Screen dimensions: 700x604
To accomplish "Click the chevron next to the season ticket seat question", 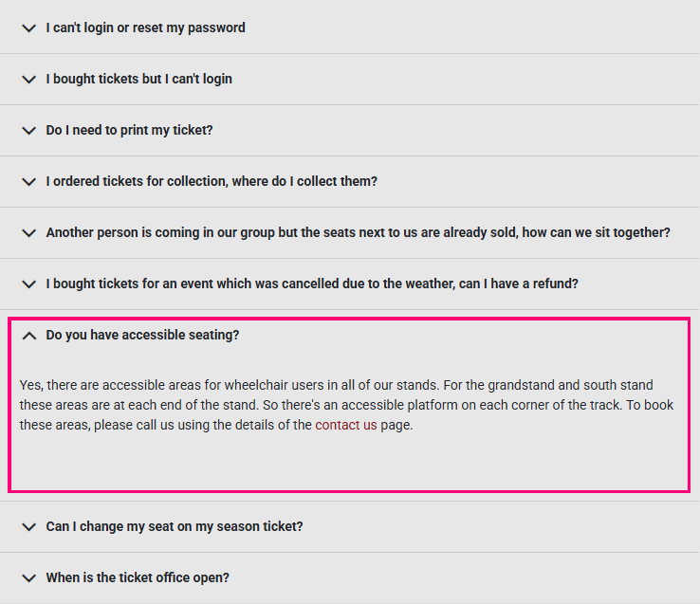I will [28, 526].
